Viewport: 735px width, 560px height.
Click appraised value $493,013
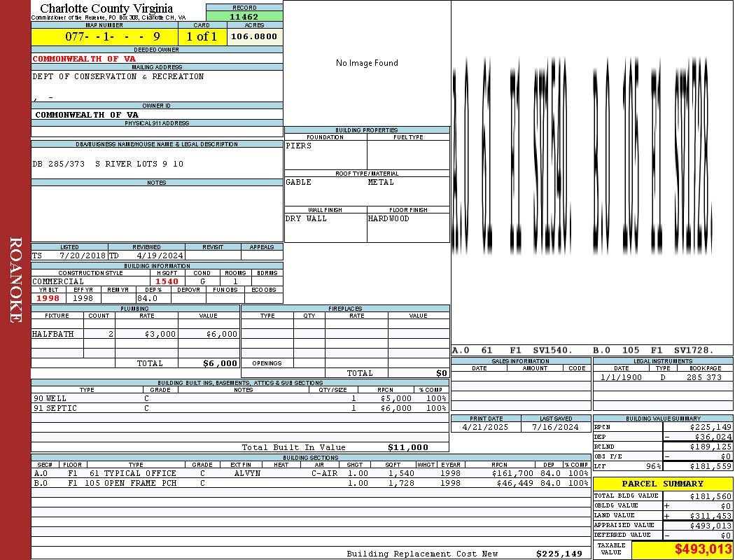pos(710,526)
